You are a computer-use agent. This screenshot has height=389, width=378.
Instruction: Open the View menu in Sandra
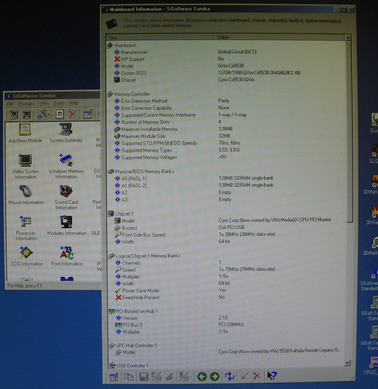point(44,104)
